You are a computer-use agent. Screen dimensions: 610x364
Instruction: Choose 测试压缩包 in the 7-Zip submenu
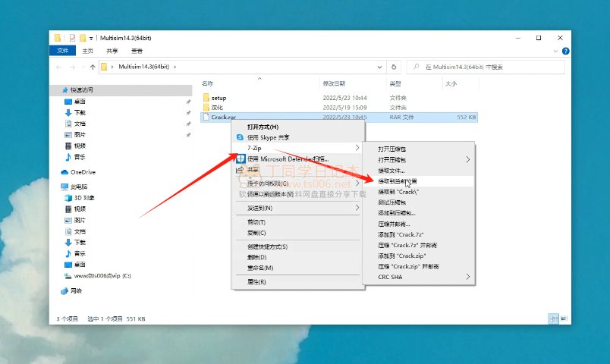418,202
